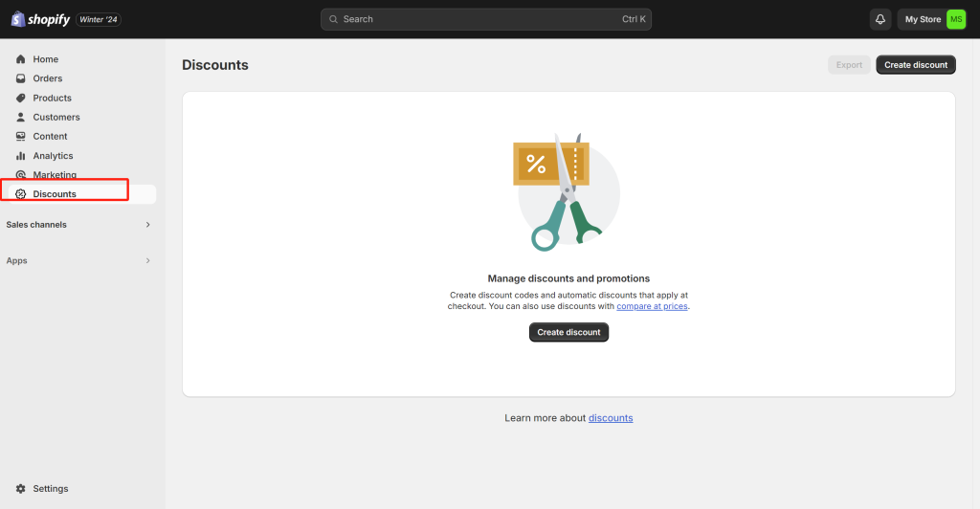Open compare at prices link

click(x=652, y=306)
